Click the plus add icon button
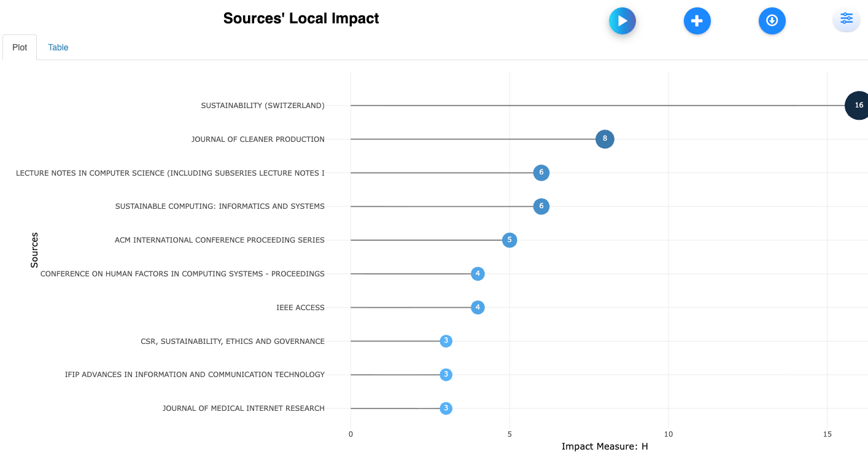Viewport: 868px width, 460px height. click(697, 21)
